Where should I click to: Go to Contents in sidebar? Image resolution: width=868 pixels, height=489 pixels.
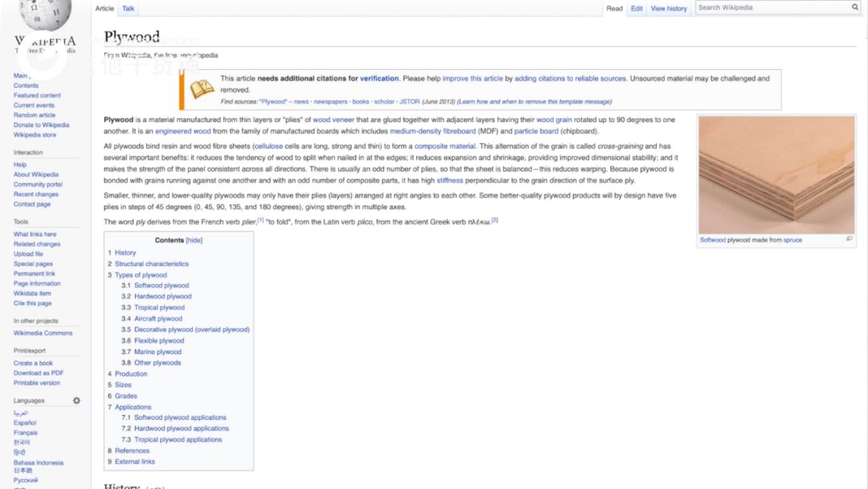[x=26, y=85]
